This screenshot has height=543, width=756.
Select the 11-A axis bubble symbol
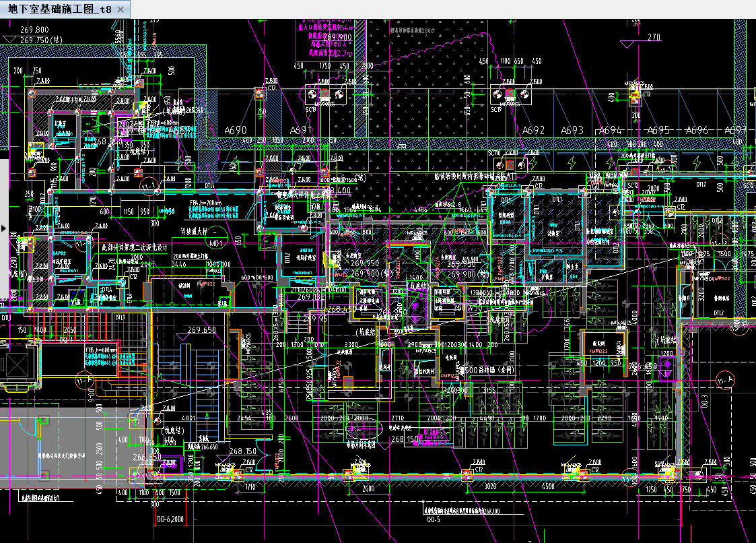coord(724,380)
